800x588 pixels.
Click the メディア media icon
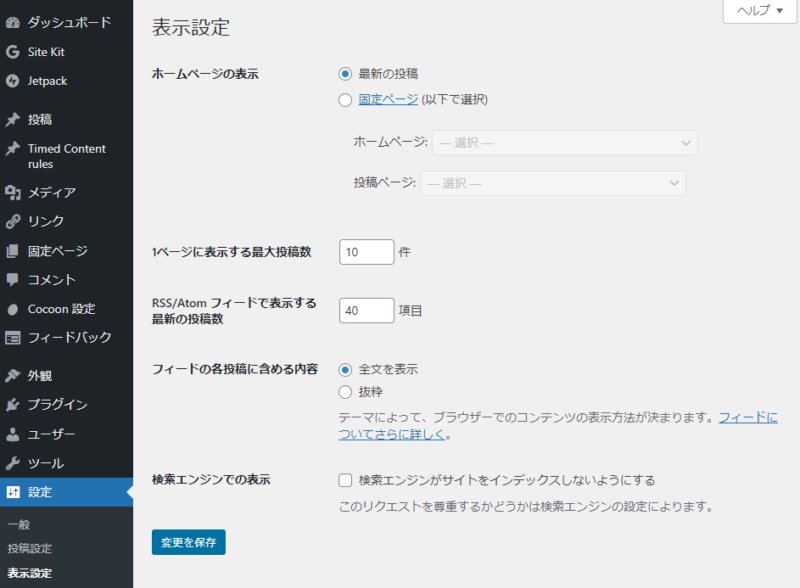[13, 192]
